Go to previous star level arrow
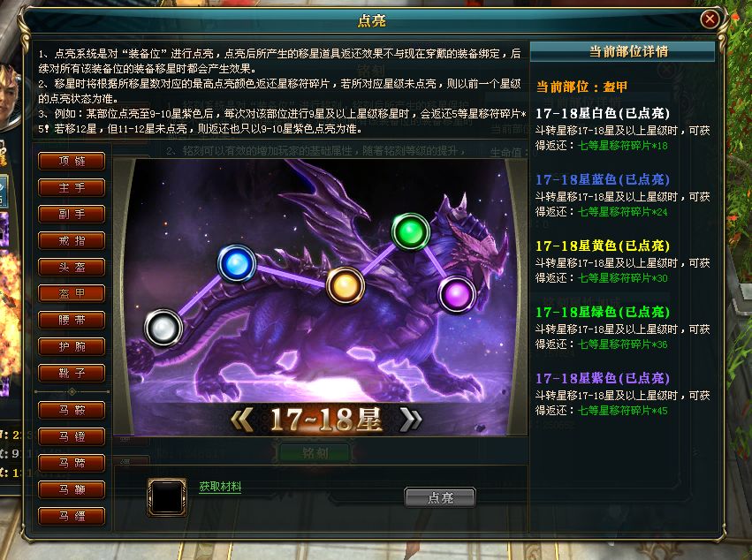 pos(242,420)
